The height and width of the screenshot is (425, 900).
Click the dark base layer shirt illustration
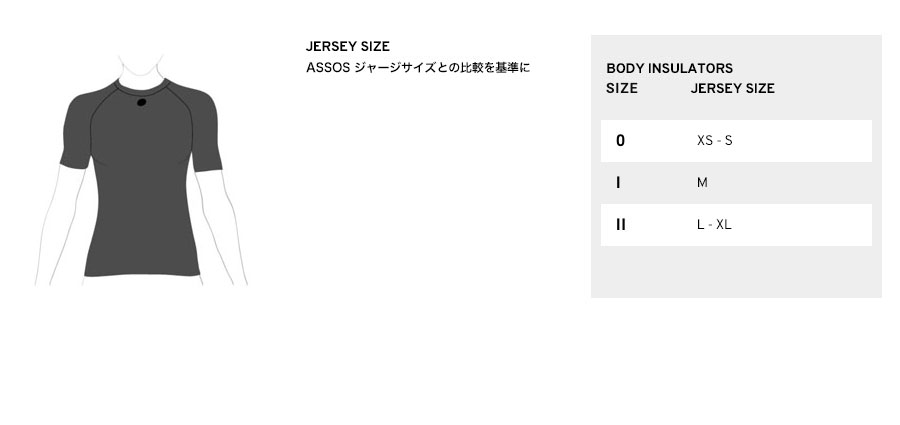(141, 177)
